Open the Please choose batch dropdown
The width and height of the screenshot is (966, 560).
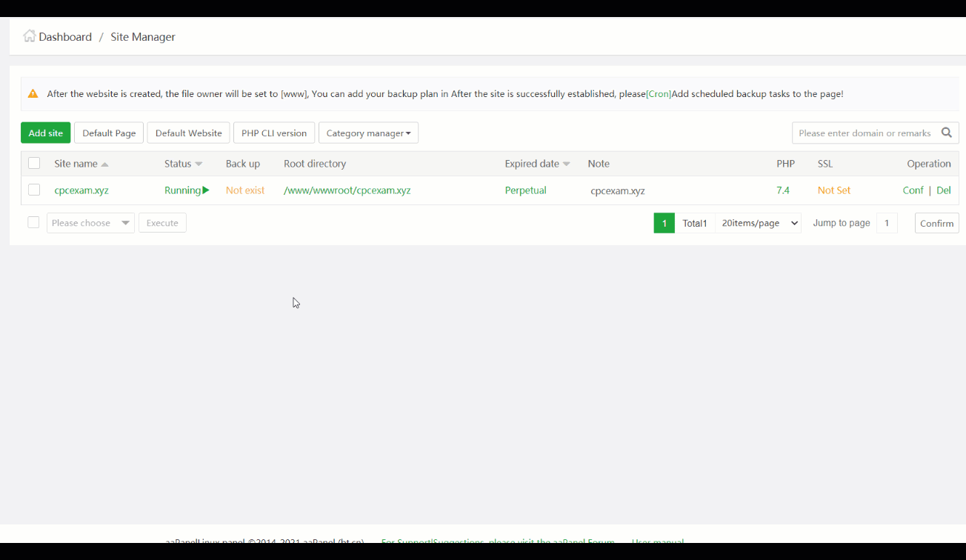click(90, 223)
